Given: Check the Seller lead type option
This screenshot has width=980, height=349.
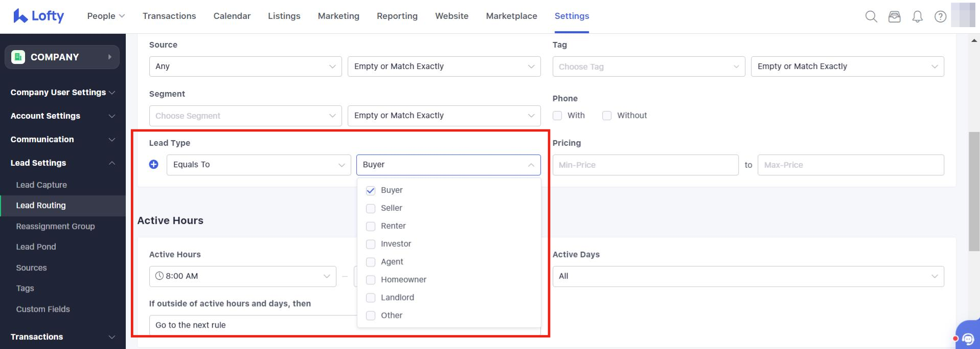Looking at the screenshot, I should pyautogui.click(x=371, y=208).
